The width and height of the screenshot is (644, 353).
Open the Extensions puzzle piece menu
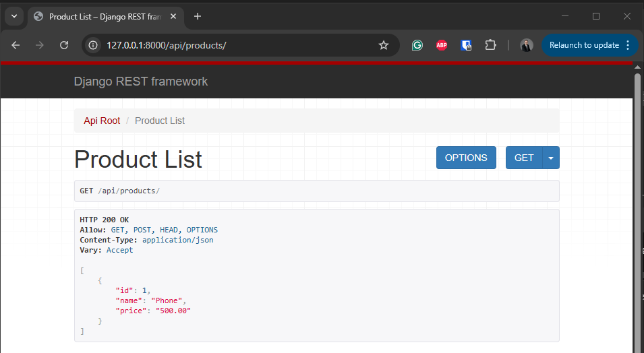coord(491,45)
